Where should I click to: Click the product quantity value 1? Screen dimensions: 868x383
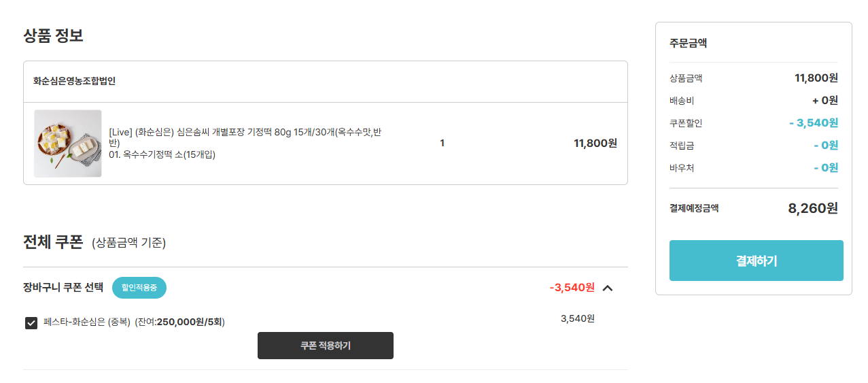442,143
